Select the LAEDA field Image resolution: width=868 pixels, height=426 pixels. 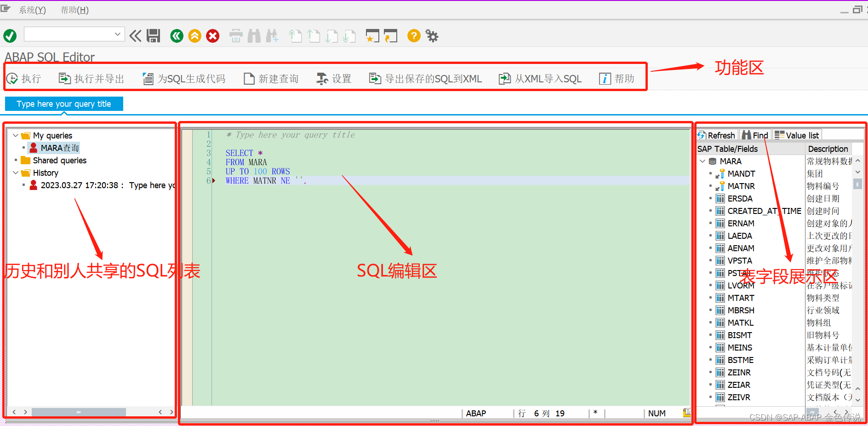point(740,236)
